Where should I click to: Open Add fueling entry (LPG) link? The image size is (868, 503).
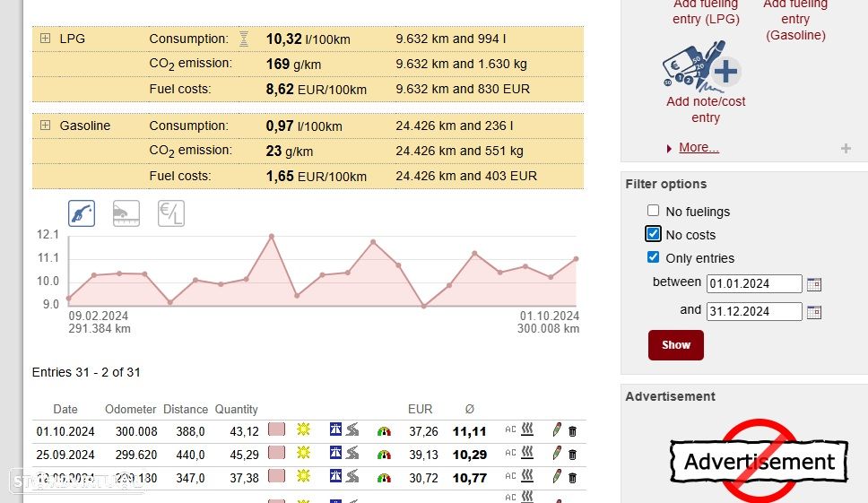pyautogui.click(x=706, y=13)
